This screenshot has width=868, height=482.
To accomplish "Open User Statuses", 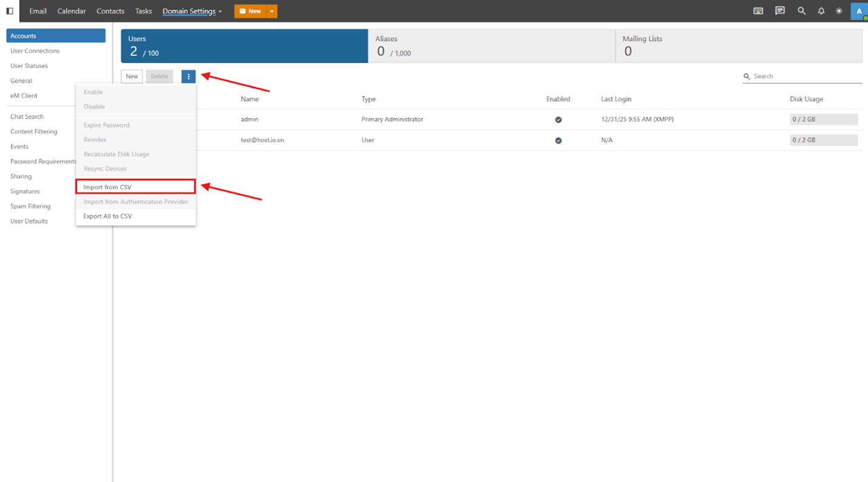I will 29,66.
